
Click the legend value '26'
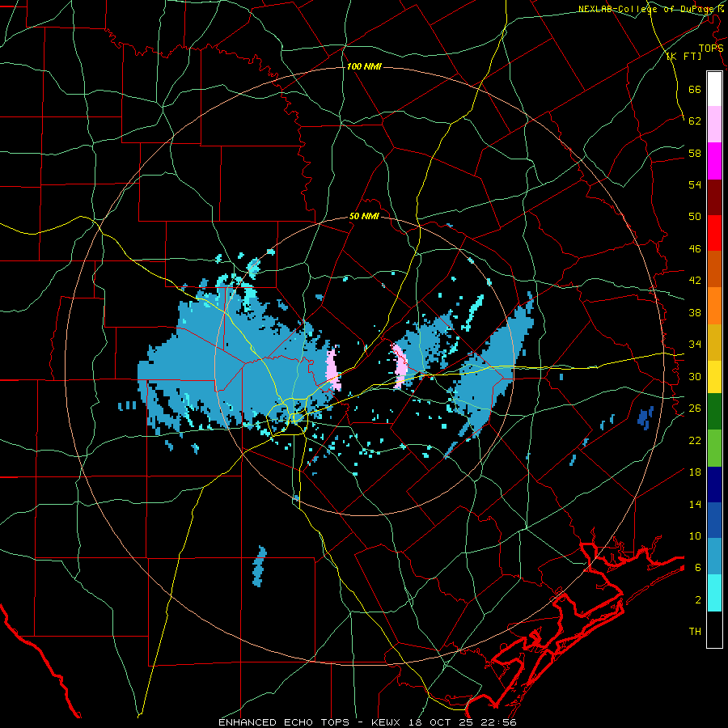pyautogui.click(x=695, y=408)
